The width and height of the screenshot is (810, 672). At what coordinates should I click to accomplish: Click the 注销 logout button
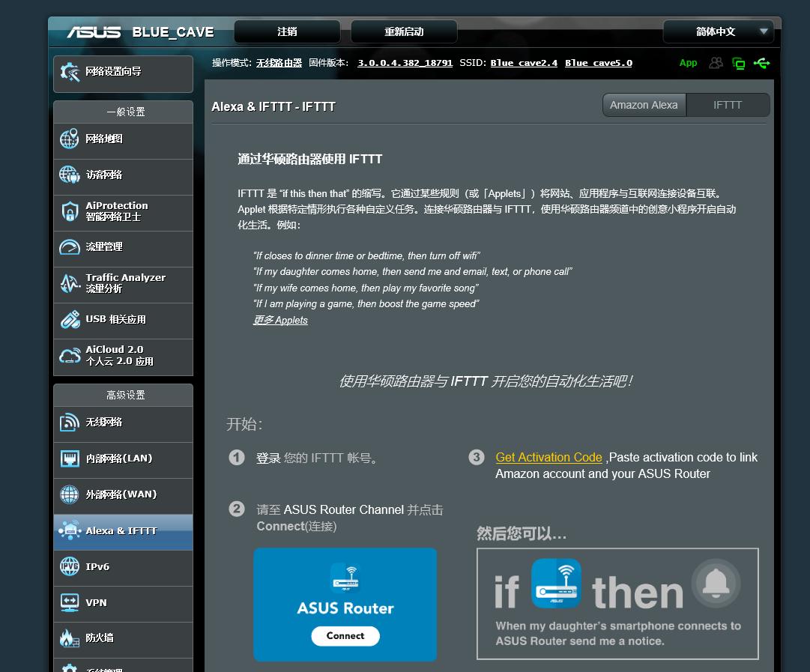pos(287,31)
